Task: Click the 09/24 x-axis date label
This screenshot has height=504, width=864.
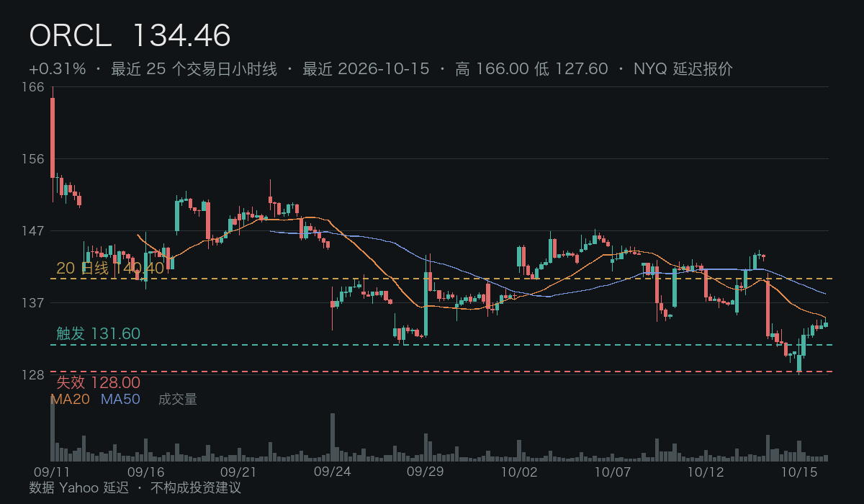Action: (333, 472)
